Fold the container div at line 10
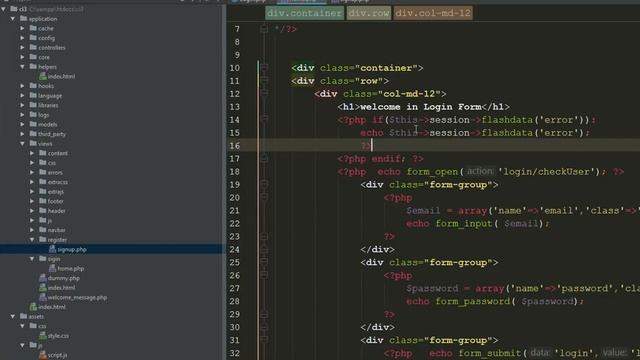Screen dimensions: 640x360 [x=264, y=68]
